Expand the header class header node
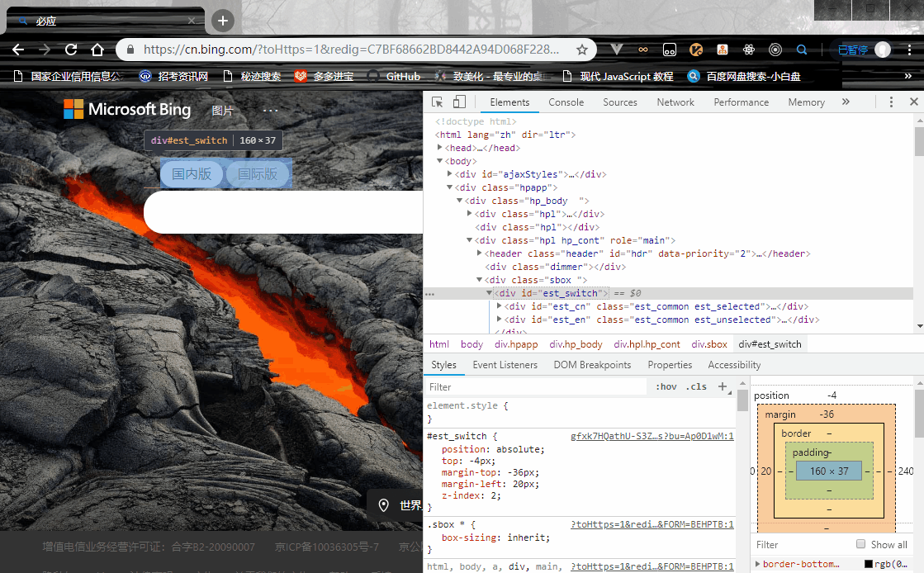The height and width of the screenshot is (573, 924). tap(479, 253)
